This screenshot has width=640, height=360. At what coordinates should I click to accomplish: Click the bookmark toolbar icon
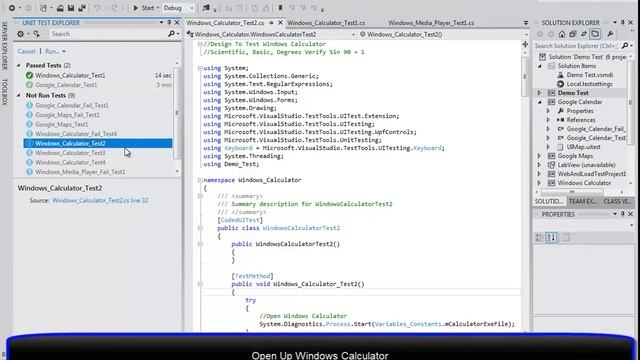coord(280,8)
